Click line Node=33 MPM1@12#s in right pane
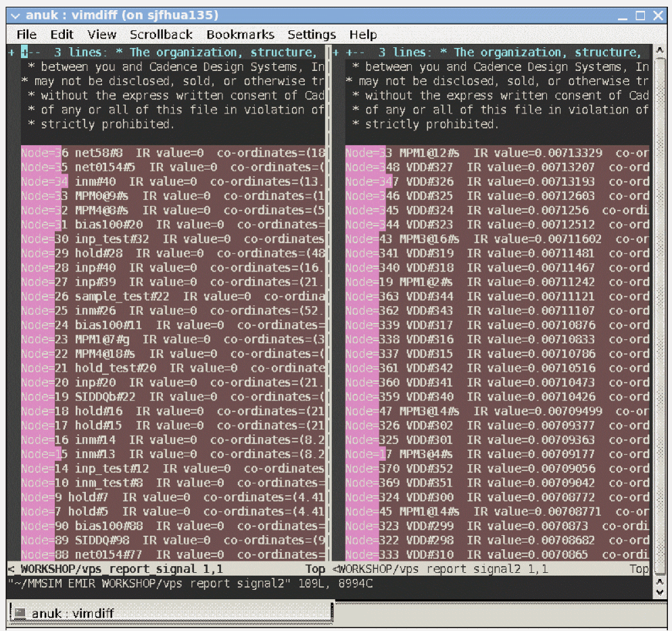The height and width of the screenshot is (631, 672). (x=498, y=153)
